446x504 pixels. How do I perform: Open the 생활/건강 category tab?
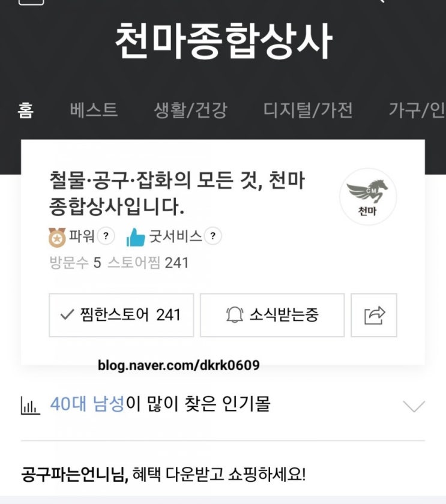pyautogui.click(x=190, y=110)
